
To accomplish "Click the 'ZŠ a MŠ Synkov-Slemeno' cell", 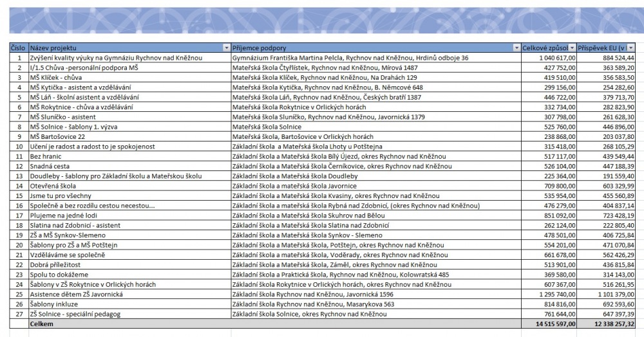I will pyautogui.click(x=130, y=235).
